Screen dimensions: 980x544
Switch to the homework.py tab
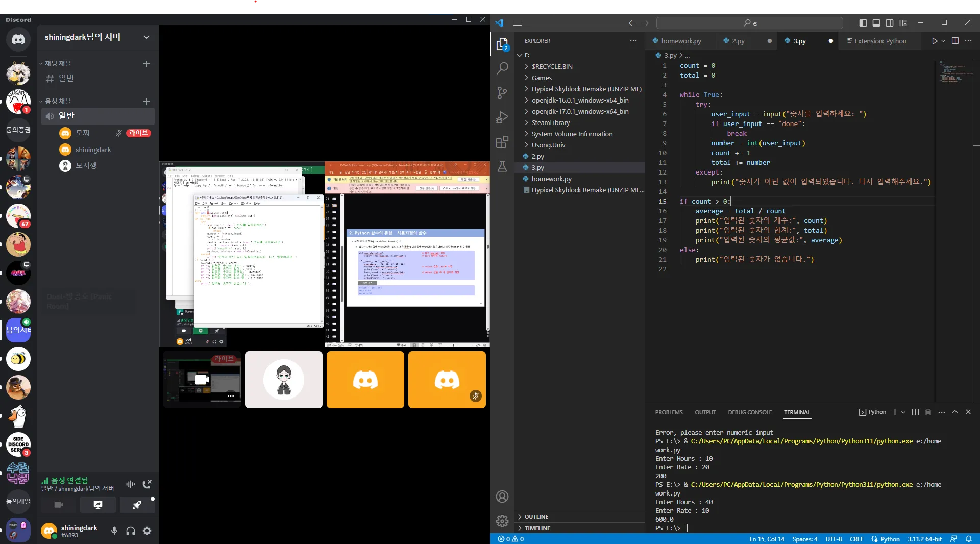coord(680,41)
